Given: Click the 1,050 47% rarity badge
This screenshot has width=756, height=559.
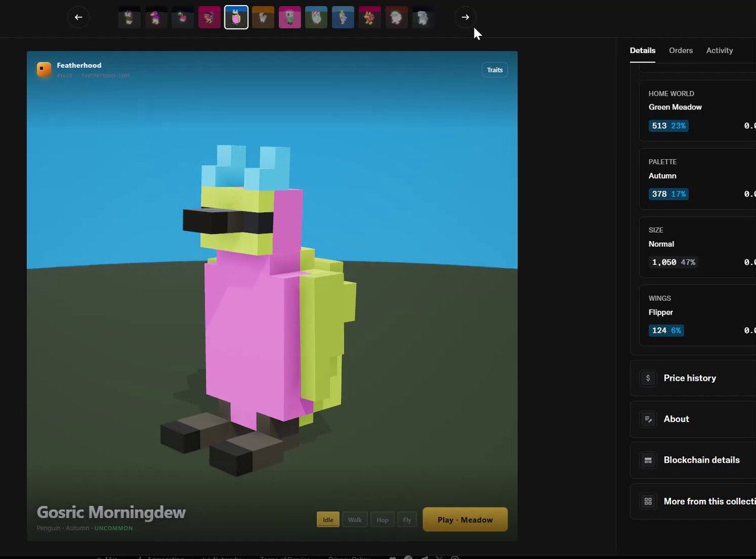Looking at the screenshot, I should click(x=673, y=262).
